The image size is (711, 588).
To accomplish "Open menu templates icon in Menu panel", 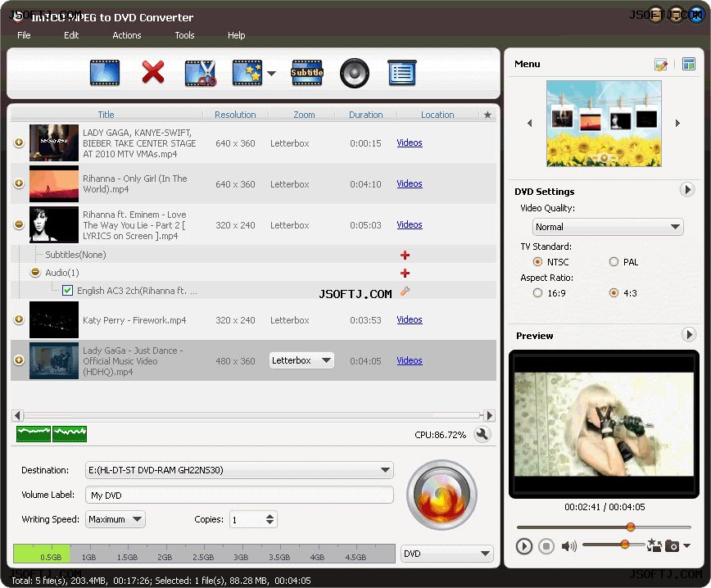I will 689,64.
